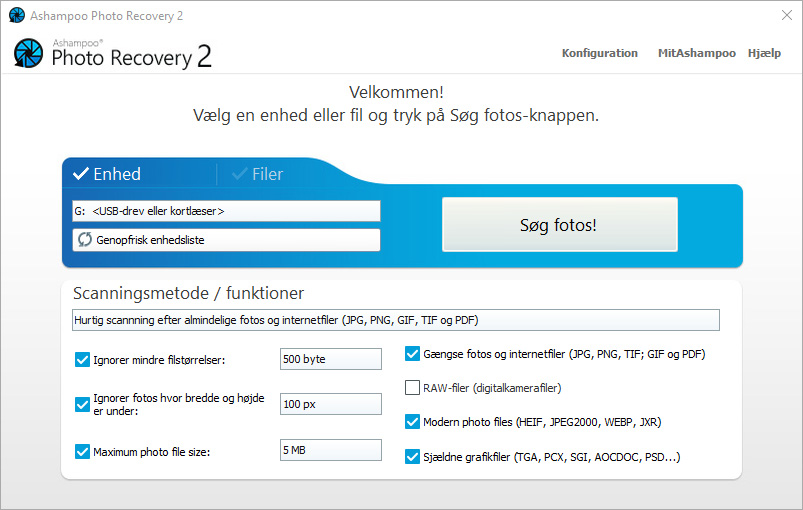This screenshot has width=803, height=510.
Task: Click the checkmark icon beside Filer
Action: (x=239, y=174)
